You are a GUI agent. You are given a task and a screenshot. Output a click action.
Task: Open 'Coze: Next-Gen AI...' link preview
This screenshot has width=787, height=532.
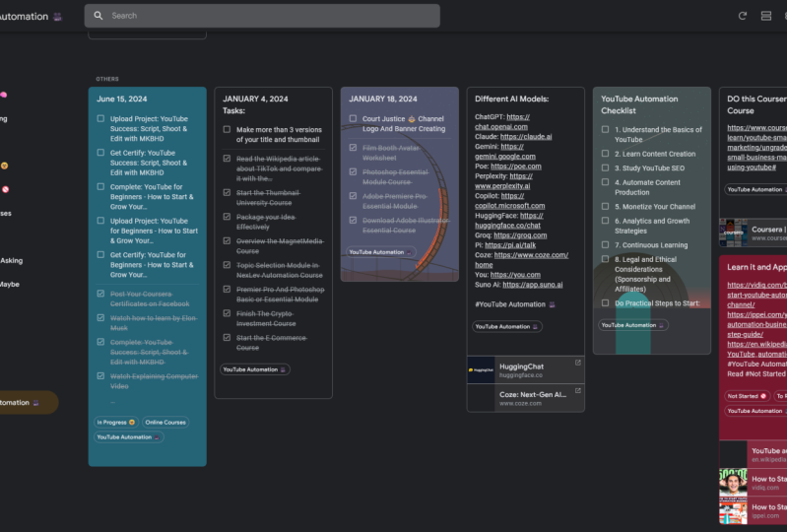point(526,398)
